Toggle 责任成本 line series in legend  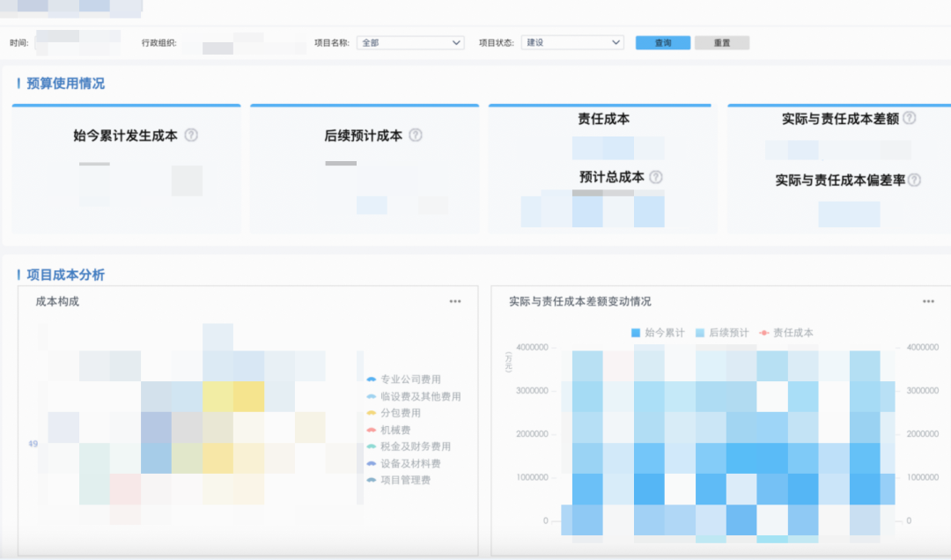(786, 333)
